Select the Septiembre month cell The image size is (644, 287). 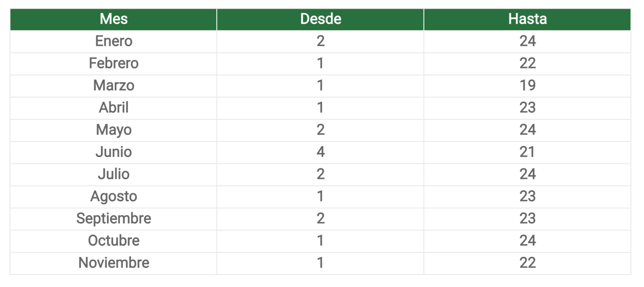pyautogui.click(x=114, y=219)
